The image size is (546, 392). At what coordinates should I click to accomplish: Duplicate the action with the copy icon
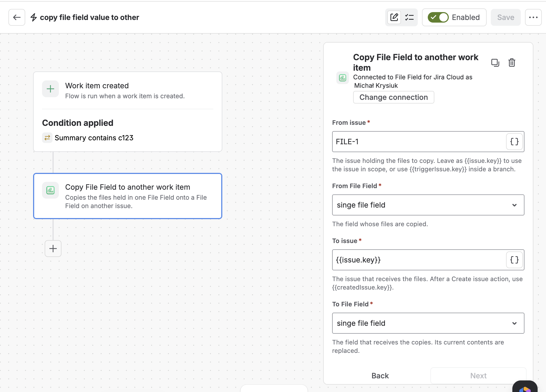pyautogui.click(x=495, y=63)
